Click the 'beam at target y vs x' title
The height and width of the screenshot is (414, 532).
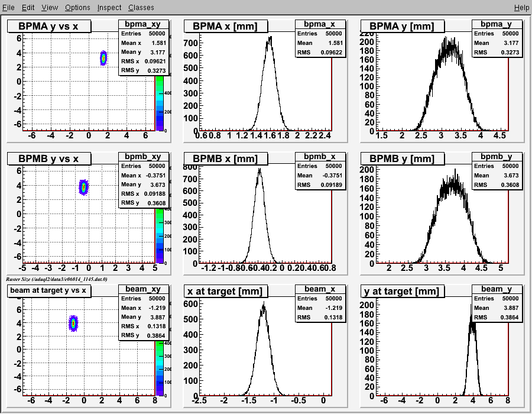tap(49, 290)
